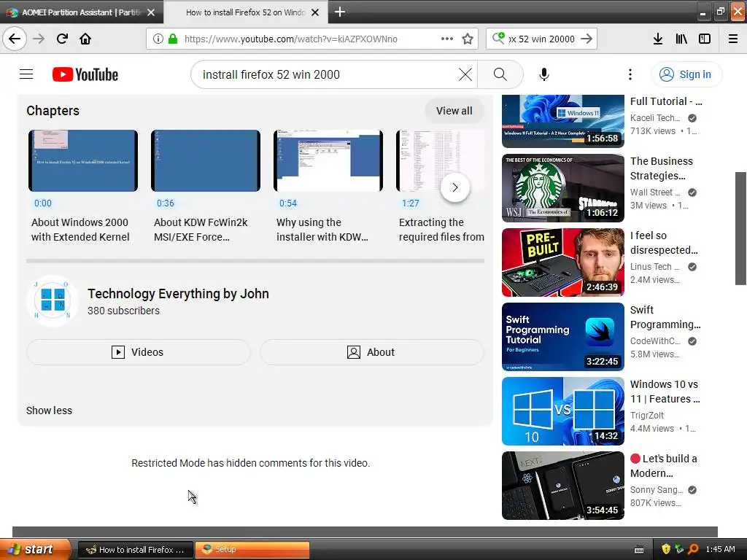The height and width of the screenshot is (560, 747).
Task: Click the magnifier icon in system tray
Action: click(x=693, y=549)
